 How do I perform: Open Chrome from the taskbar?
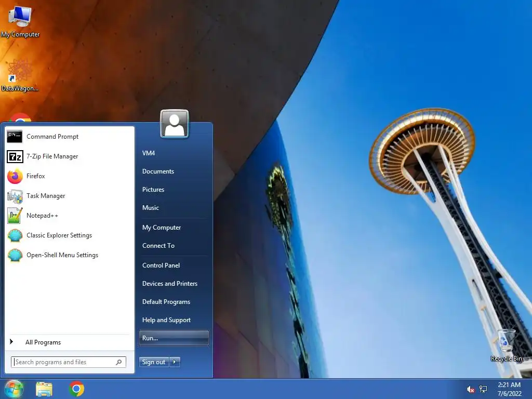(x=76, y=389)
